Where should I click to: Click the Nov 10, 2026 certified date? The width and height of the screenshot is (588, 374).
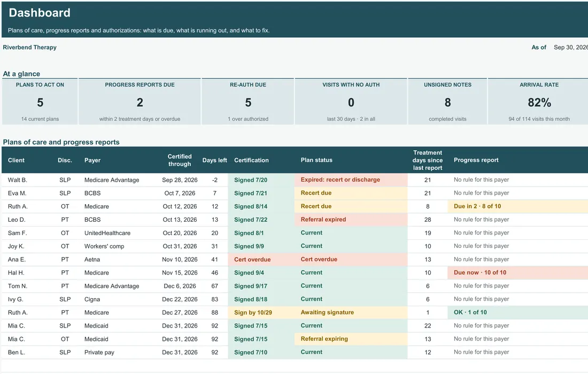[x=180, y=259]
